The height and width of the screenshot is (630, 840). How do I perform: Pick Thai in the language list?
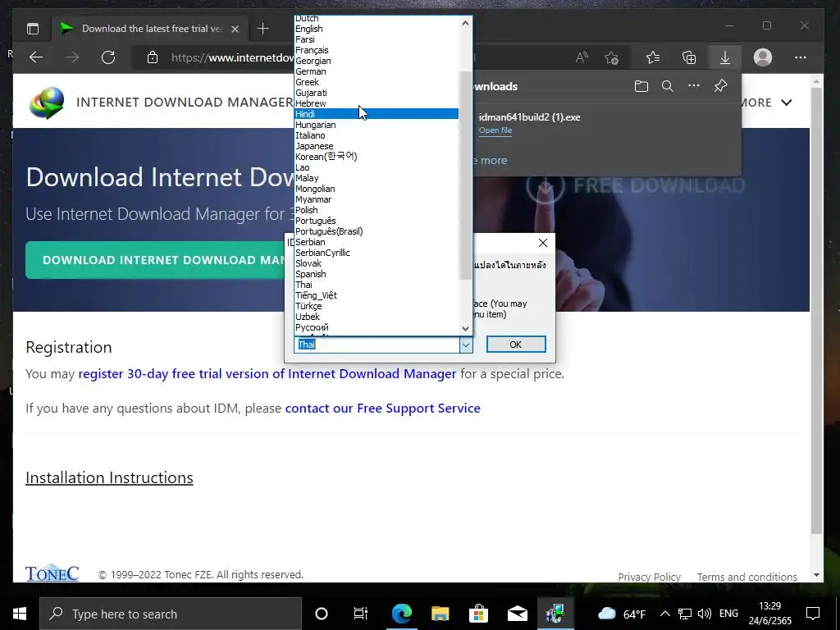(376, 285)
